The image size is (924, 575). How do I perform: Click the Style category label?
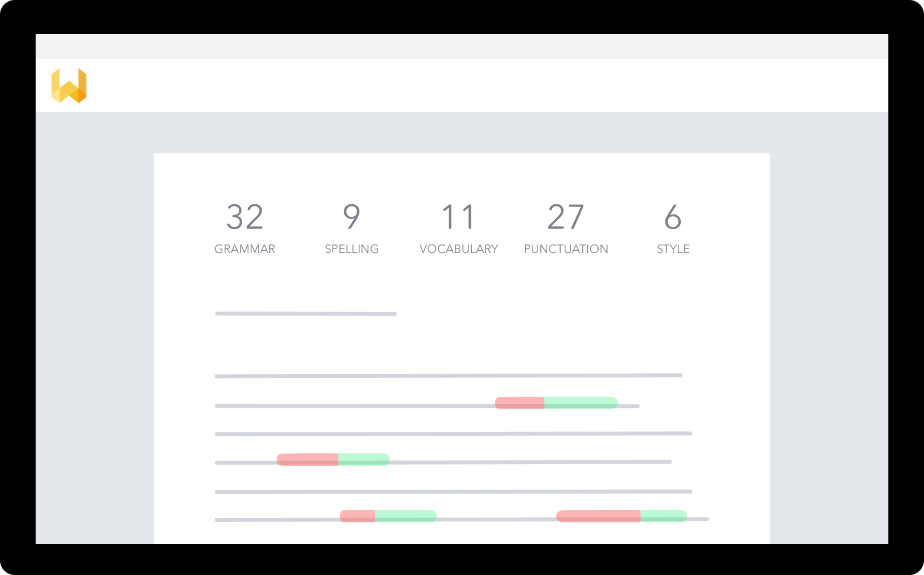673,248
